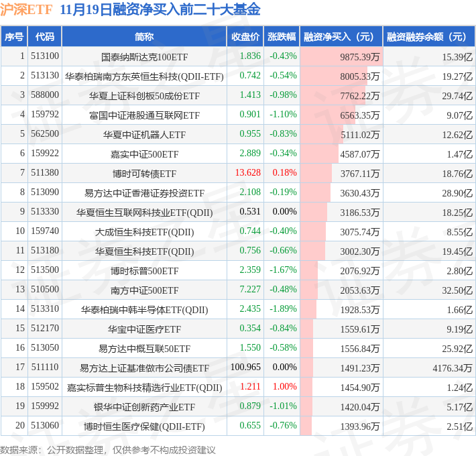This screenshot has height=456, width=476.
Task: Select fund code 588000
Action: [45, 95]
